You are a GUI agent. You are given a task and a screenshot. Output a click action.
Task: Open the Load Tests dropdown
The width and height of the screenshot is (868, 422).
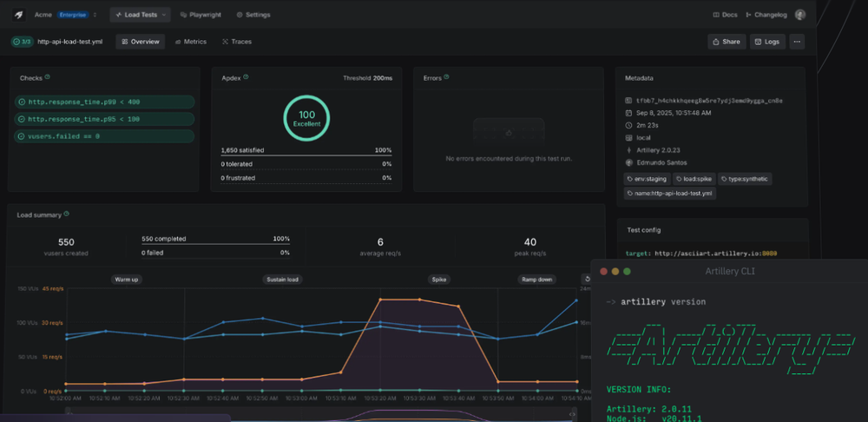tap(140, 15)
